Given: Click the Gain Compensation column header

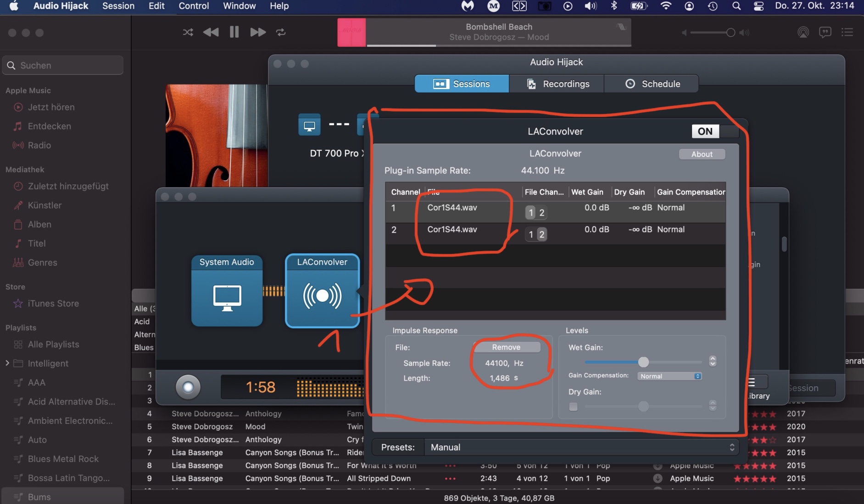Looking at the screenshot, I should click(x=691, y=192).
